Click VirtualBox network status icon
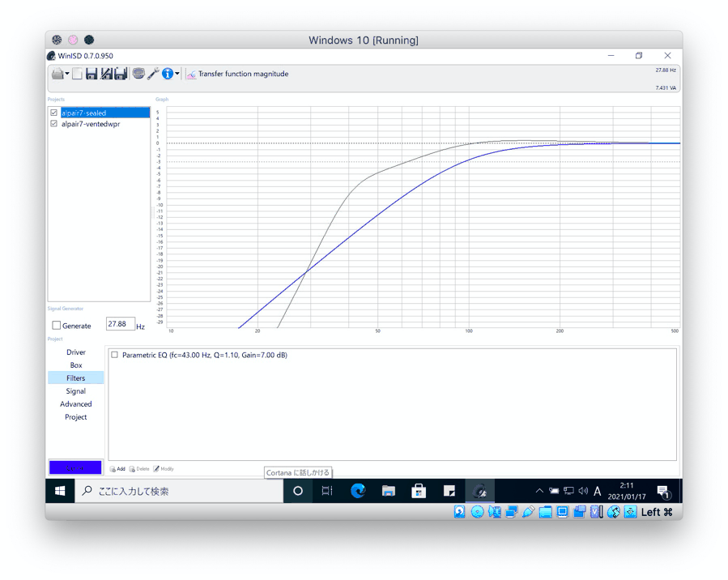This screenshot has width=728, height=580. (511, 512)
